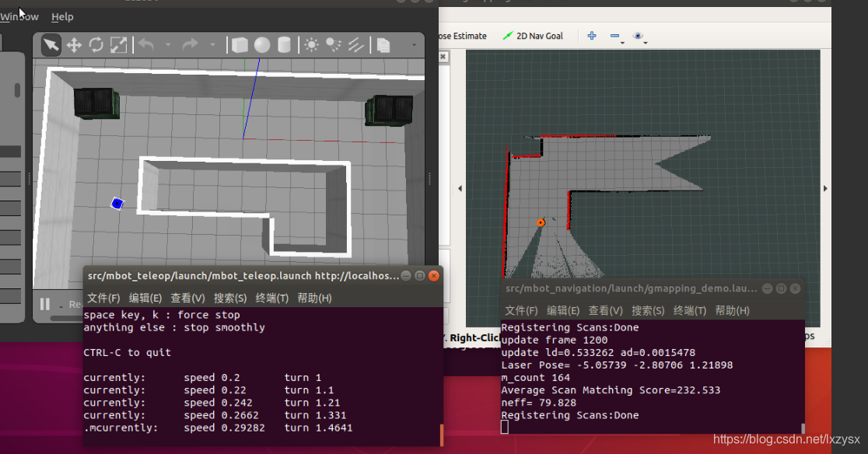This screenshot has height=454, width=868.
Task: Close the gmapping_demo terminal window
Action: (x=795, y=288)
